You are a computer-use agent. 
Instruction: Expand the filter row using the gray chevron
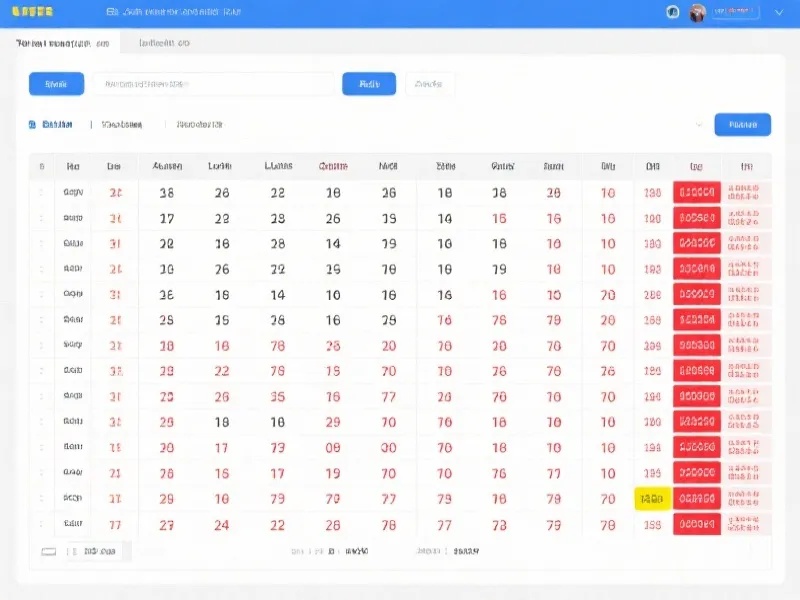699,125
